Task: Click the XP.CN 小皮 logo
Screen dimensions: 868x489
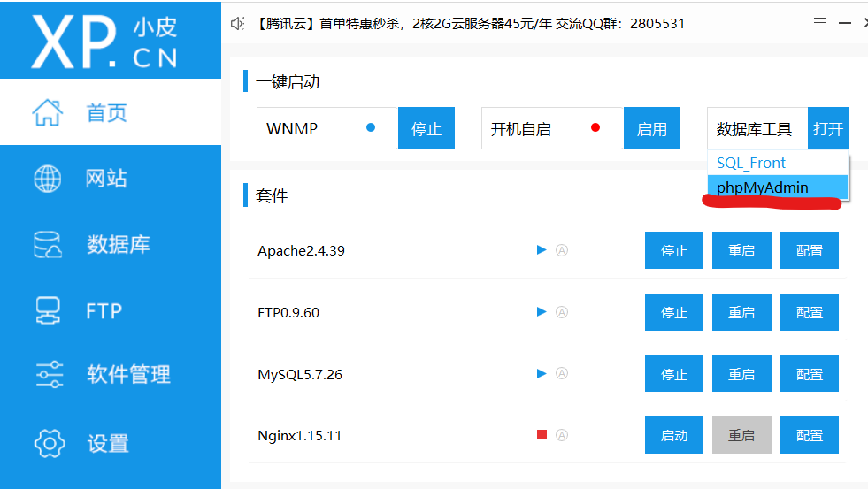Action: click(104, 42)
